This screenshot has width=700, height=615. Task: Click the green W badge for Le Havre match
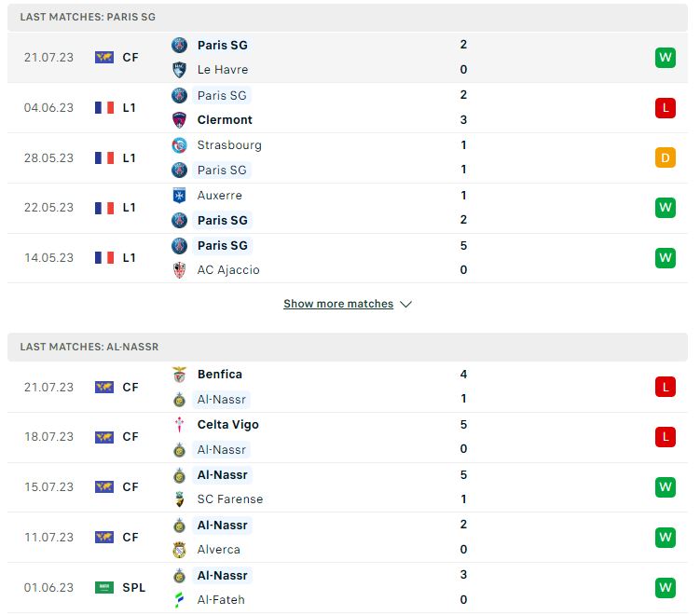pos(665,58)
